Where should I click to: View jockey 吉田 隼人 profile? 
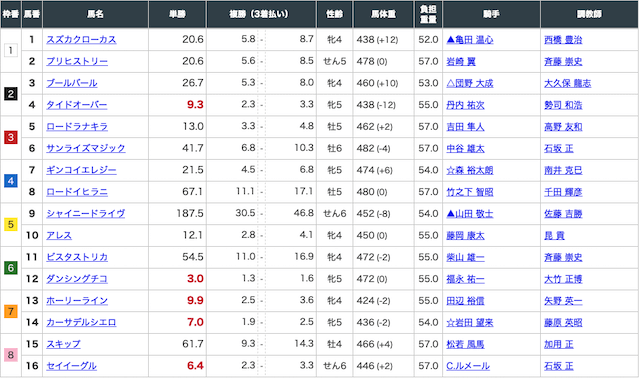tap(465, 127)
